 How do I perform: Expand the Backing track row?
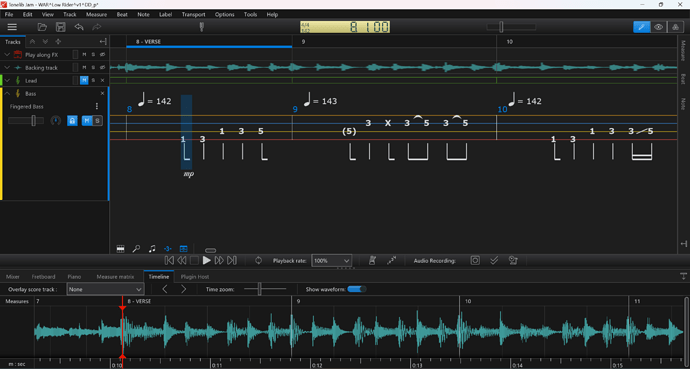[7, 68]
